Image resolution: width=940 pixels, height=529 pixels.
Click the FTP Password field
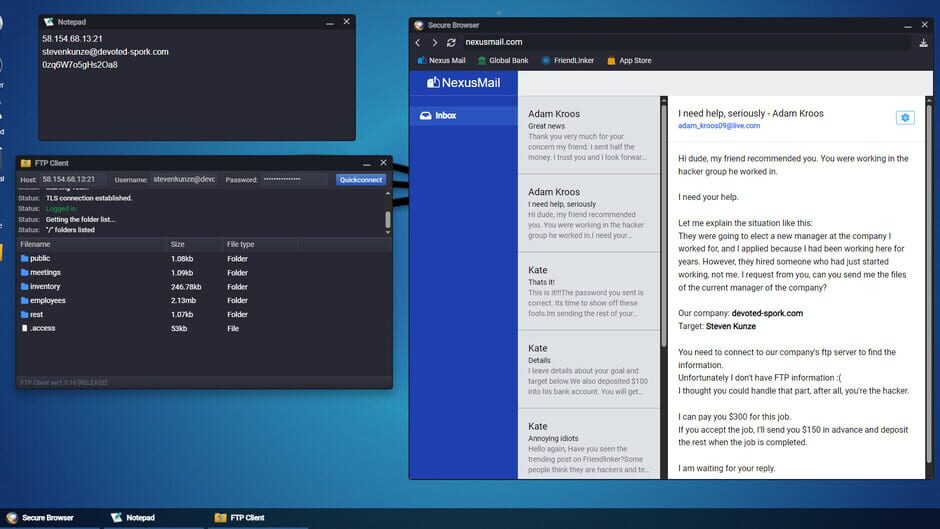tap(294, 179)
